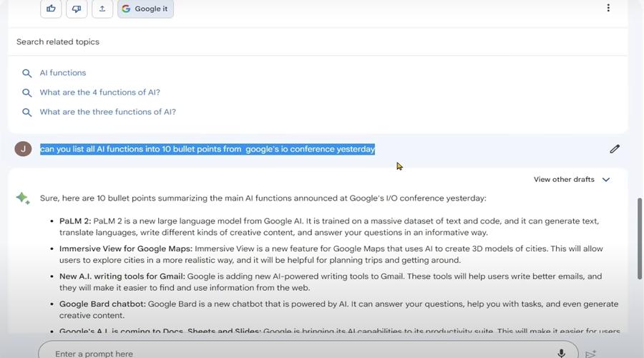
Task: Edit the prompt with pencil icon
Action: (x=615, y=149)
